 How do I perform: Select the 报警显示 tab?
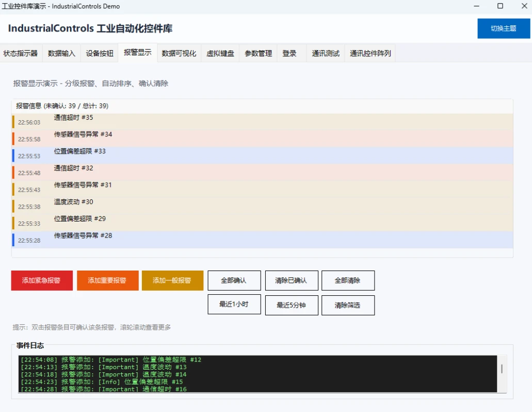(x=137, y=53)
